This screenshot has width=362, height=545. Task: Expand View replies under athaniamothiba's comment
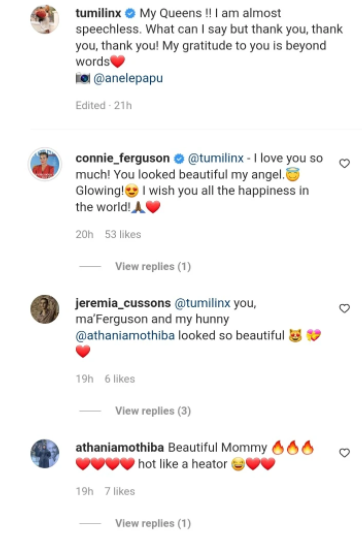pos(153,523)
